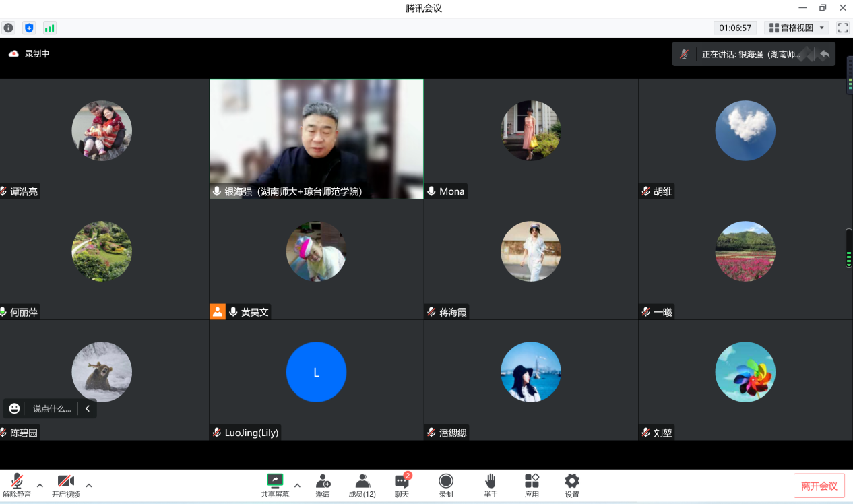Open the meeting info icon
853x504 pixels.
(8, 28)
